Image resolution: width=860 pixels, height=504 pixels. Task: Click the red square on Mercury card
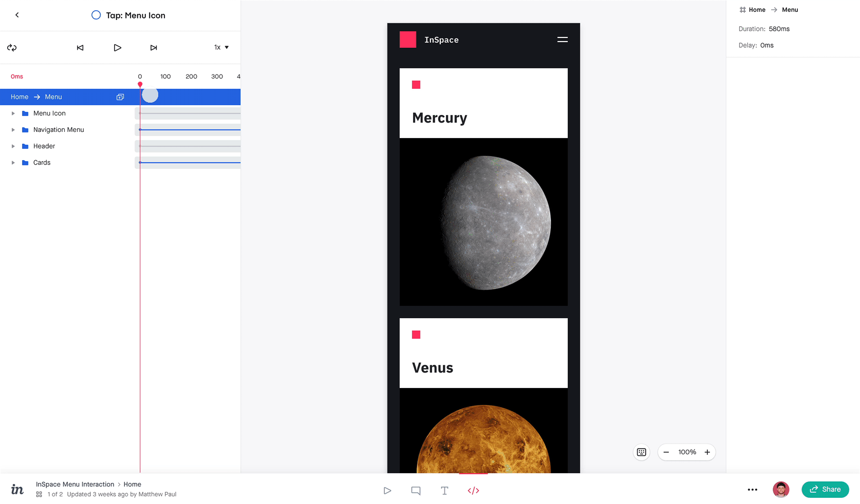[416, 85]
